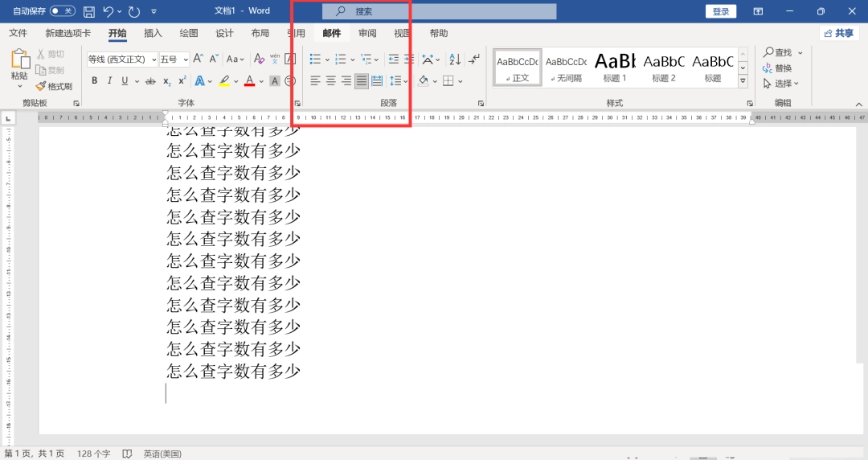868x460 pixels.
Task: Add a character border
Action: tap(290, 59)
